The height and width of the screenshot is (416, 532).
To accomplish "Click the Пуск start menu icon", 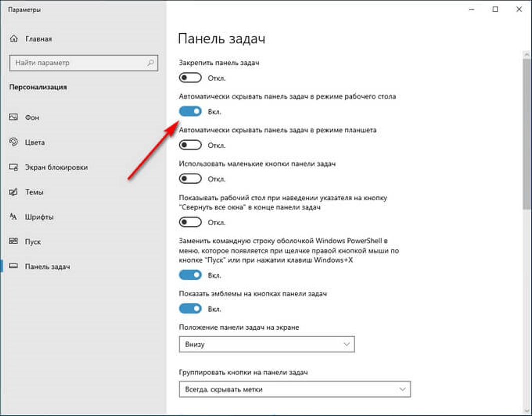I will coord(14,242).
